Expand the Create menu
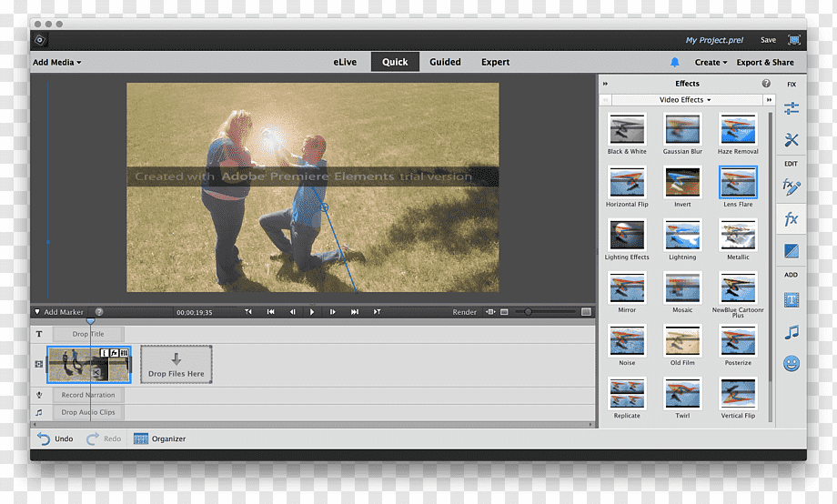Screen dimensions: 837x504 tap(711, 63)
